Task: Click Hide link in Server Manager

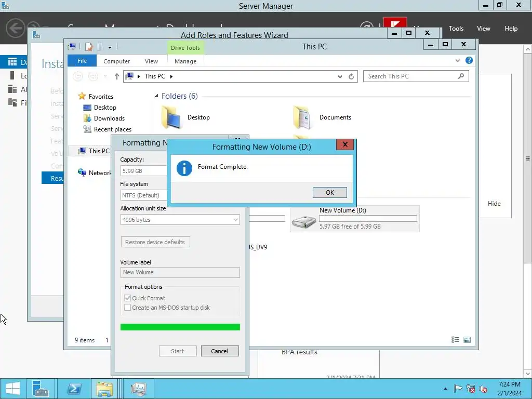Action: 494,204
